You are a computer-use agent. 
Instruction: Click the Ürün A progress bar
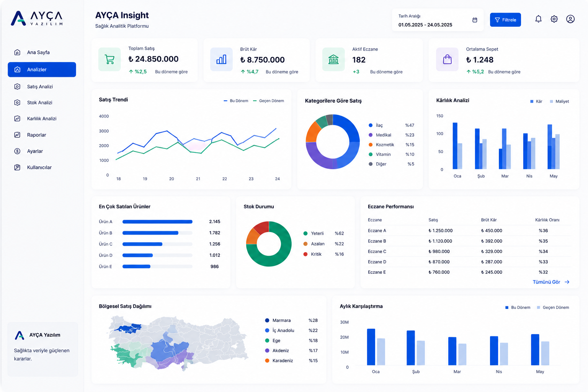(157, 222)
